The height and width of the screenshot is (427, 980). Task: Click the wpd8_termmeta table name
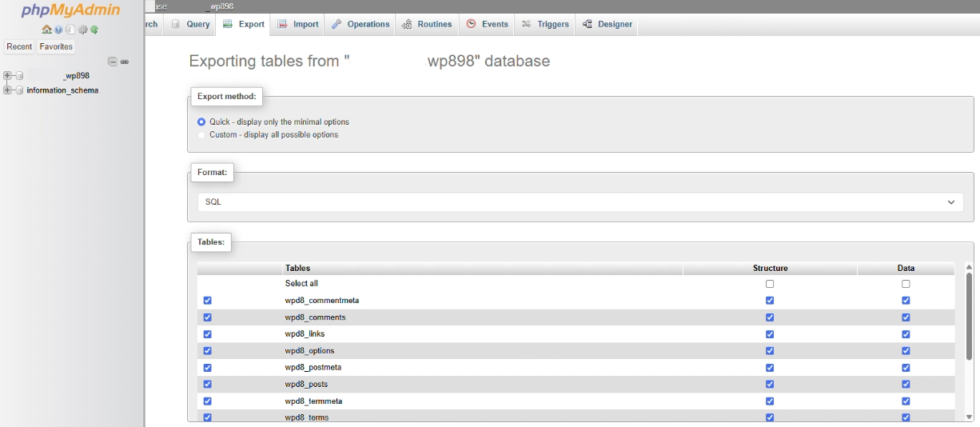pyautogui.click(x=313, y=401)
